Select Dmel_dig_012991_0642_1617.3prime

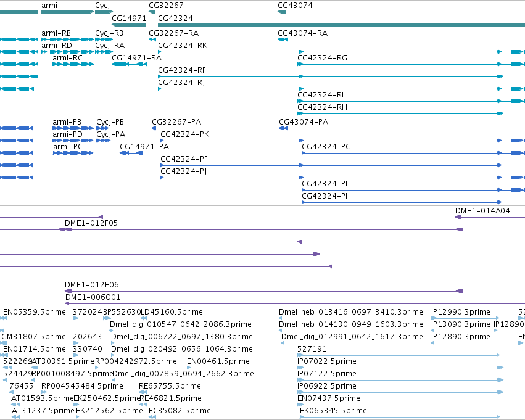click(x=352, y=337)
